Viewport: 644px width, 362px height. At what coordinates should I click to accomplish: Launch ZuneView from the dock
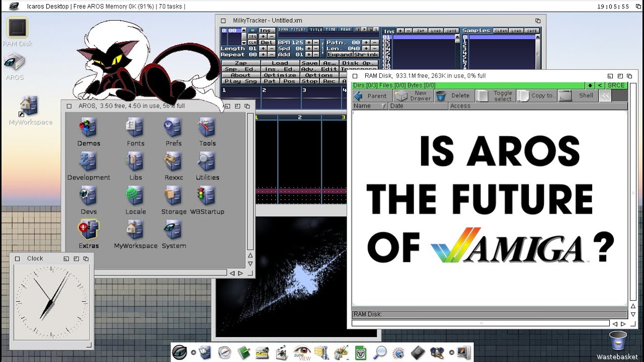pyautogui.click(x=302, y=352)
